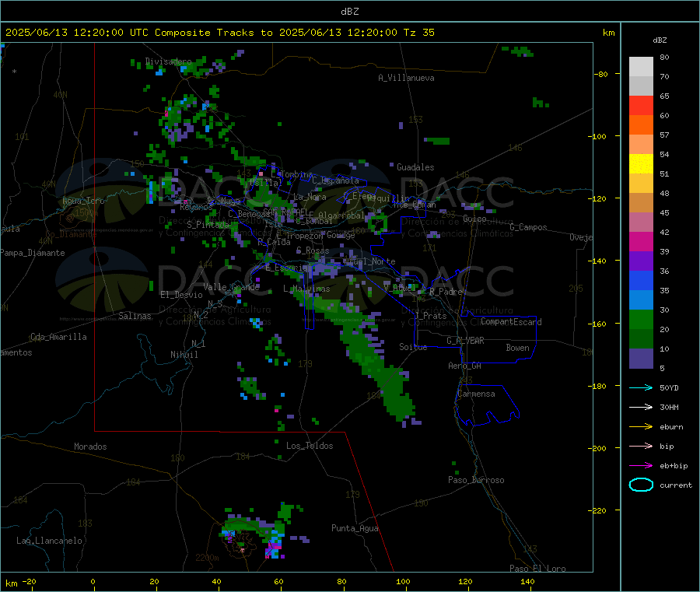Click the Divisadero map label
700x592 pixels.
168,61
